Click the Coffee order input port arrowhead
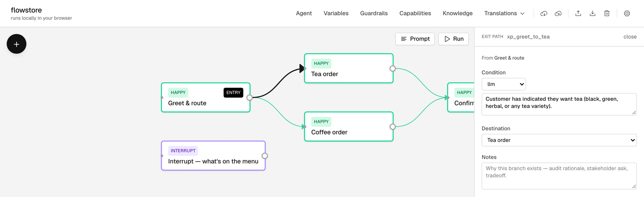This screenshot has height=197, width=644. click(304, 127)
